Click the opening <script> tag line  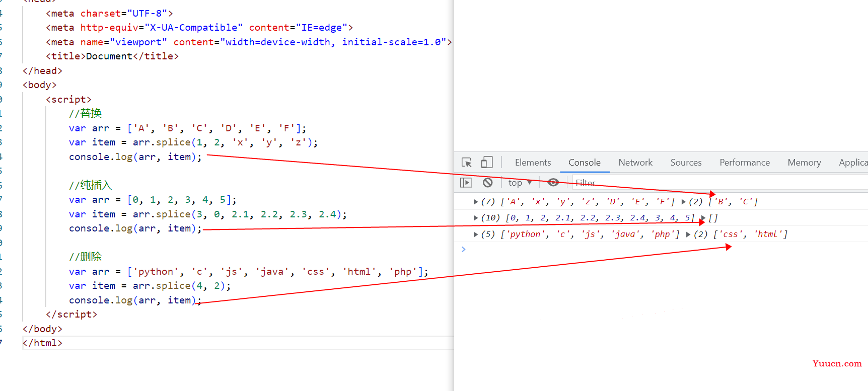[x=68, y=100]
